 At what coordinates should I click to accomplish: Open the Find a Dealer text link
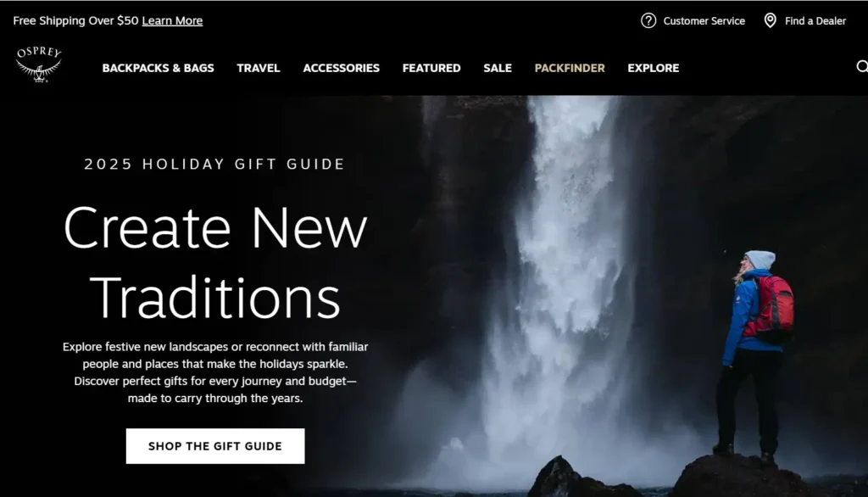click(x=815, y=21)
